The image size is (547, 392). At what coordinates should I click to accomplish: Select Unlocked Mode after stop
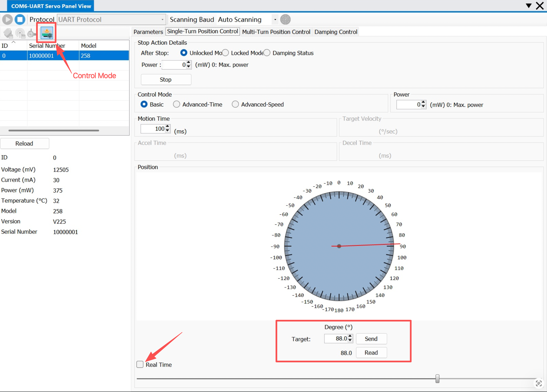tap(183, 53)
